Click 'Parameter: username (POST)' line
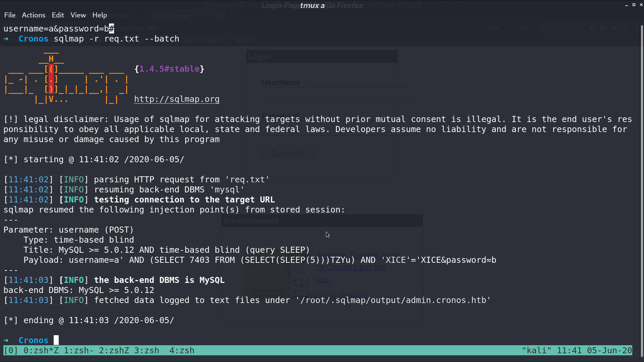Image resolution: width=644 pixels, height=362 pixels. 68,230
